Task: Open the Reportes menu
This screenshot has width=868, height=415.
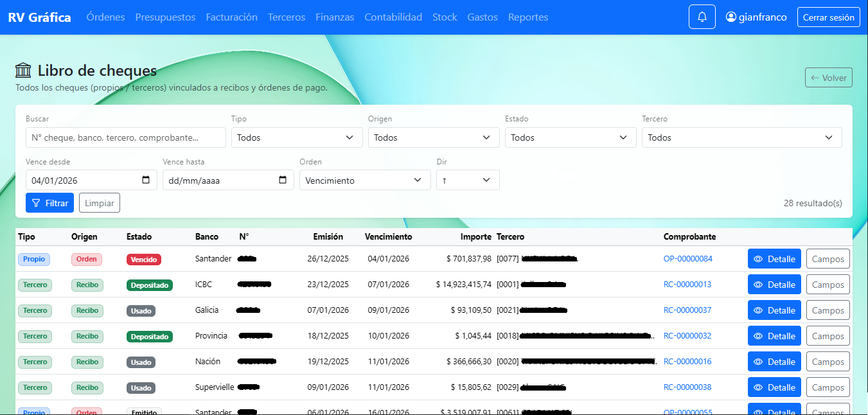Action: 528,17
